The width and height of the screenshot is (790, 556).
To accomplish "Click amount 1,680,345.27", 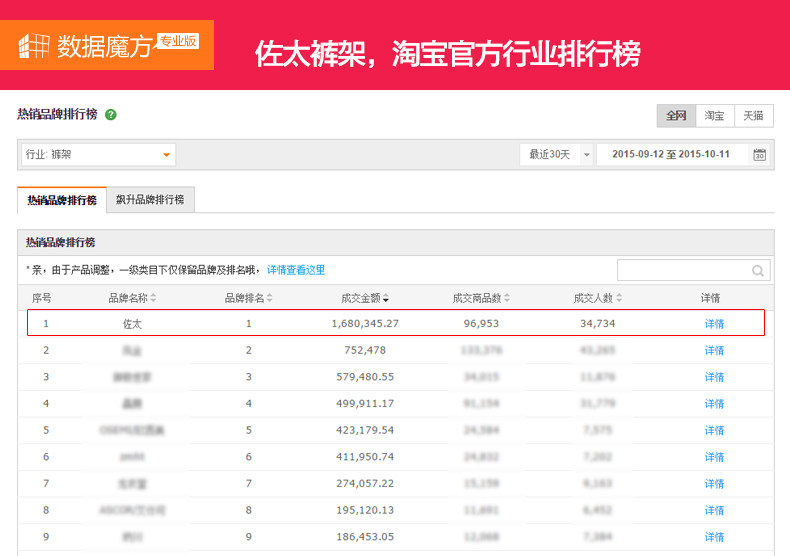I will tap(365, 323).
